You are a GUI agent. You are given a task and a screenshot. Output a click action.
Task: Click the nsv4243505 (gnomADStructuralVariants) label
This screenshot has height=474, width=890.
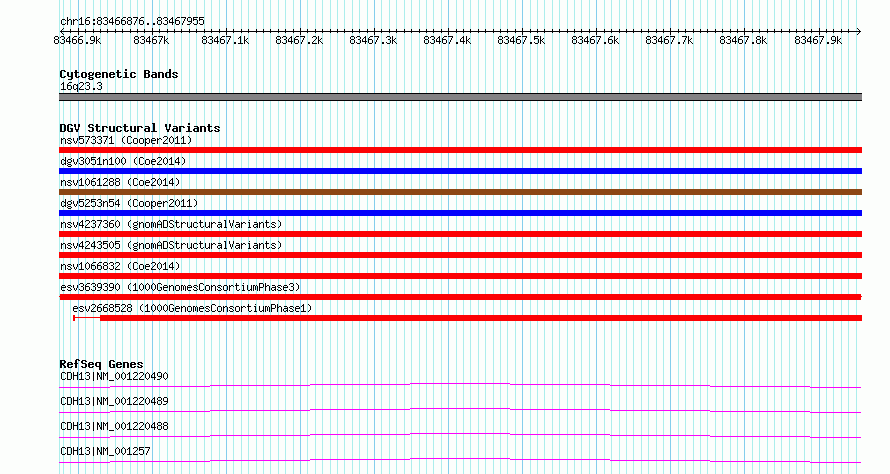pos(171,245)
